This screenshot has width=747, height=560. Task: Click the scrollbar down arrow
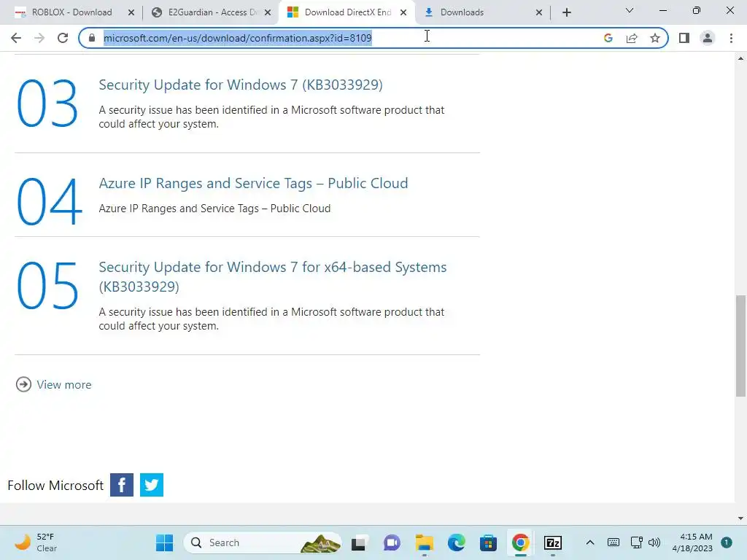click(740, 518)
